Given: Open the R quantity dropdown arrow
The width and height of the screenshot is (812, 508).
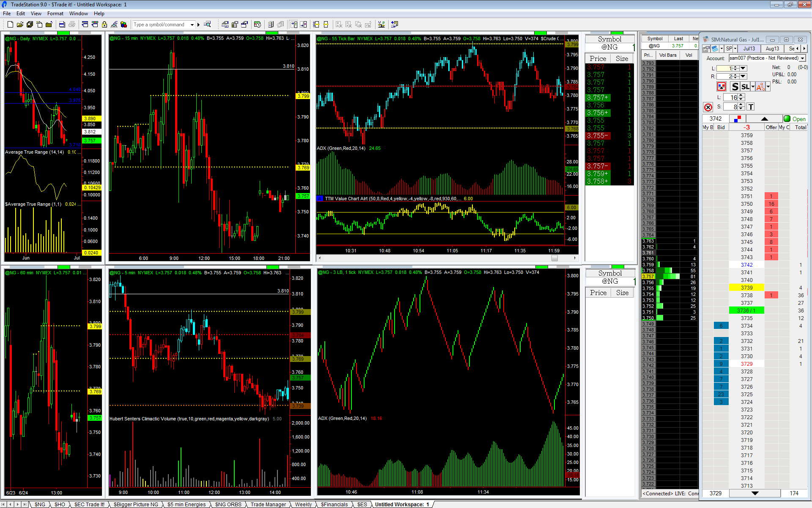Looking at the screenshot, I should [x=743, y=76].
